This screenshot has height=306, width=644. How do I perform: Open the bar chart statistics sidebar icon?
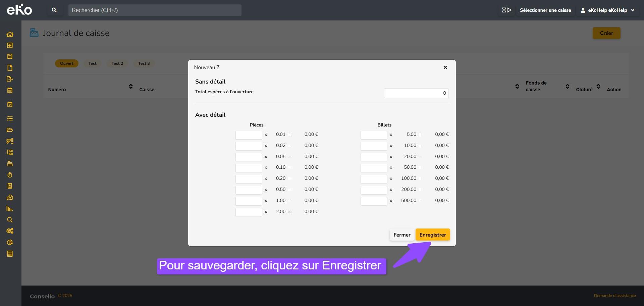point(10,209)
